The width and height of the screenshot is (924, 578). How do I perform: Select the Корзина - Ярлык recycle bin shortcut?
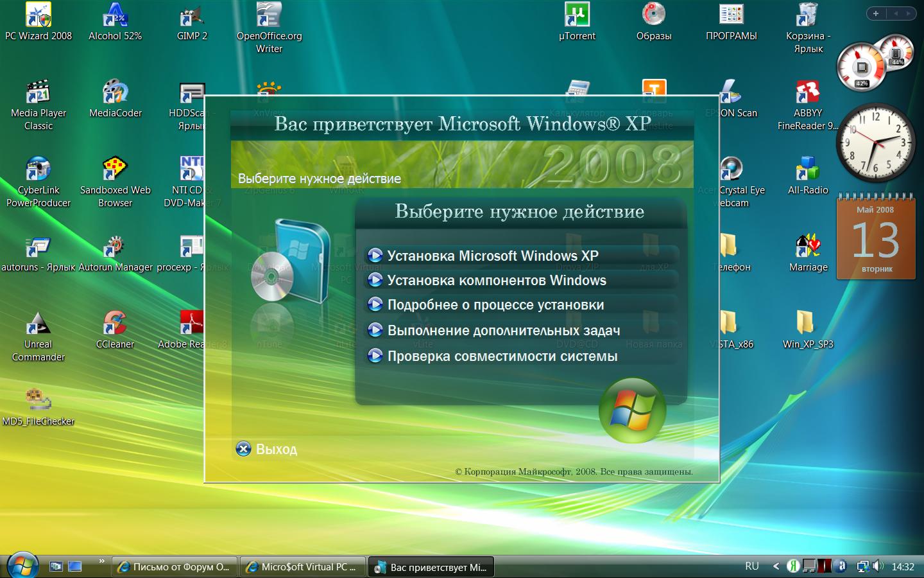coord(808,28)
